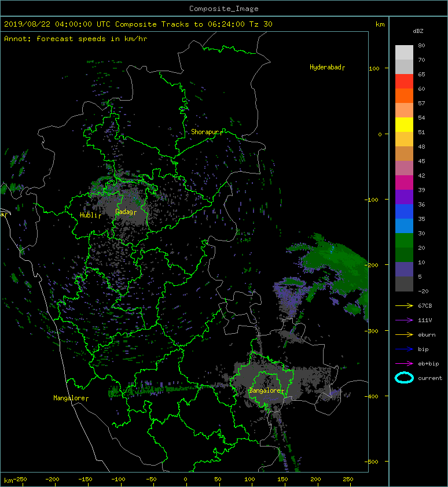Pick the light gray swatch between 80 and 70 dBZ

click(x=404, y=53)
